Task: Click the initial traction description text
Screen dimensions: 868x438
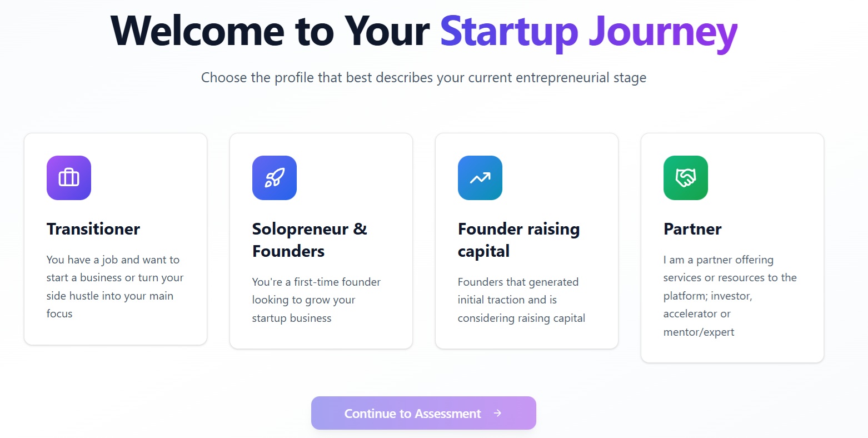Action: tap(521, 300)
